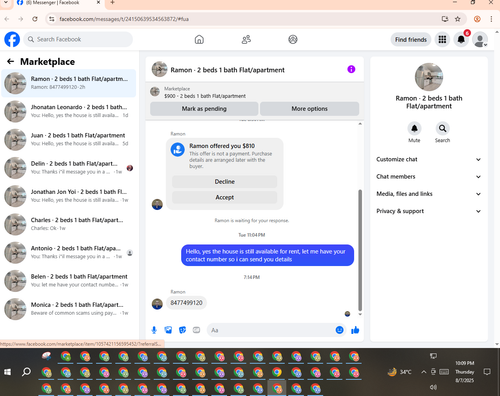Search in conversation magnifier icon
500x396 pixels.
[x=442, y=128]
